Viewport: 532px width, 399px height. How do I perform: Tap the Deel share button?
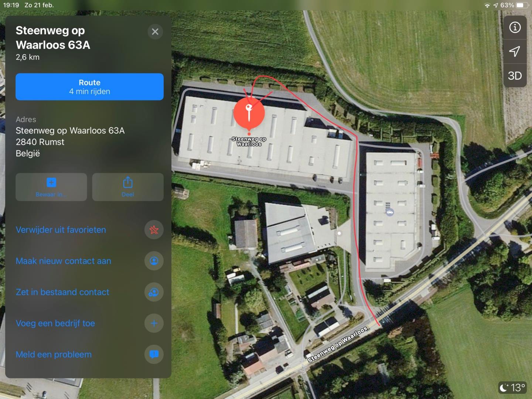pyautogui.click(x=128, y=187)
